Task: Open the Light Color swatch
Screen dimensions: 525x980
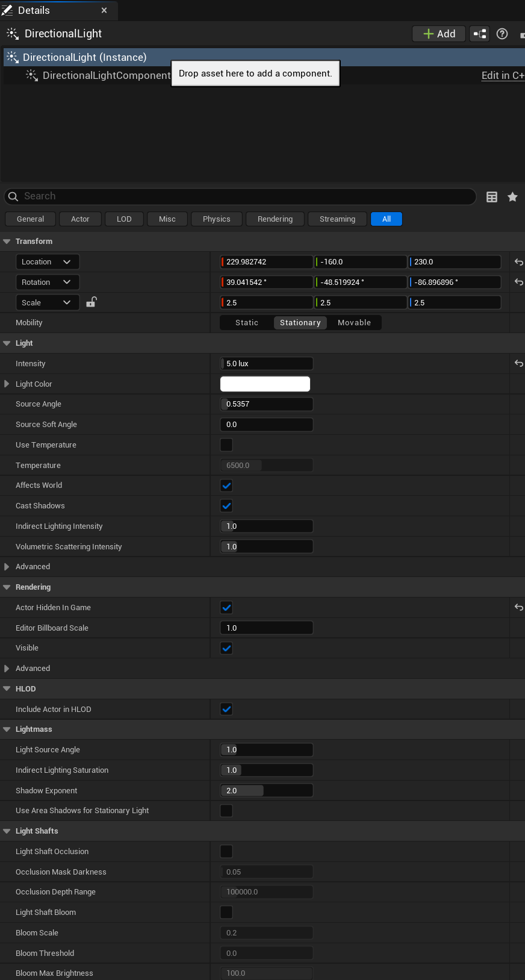Action: coord(266,384)
